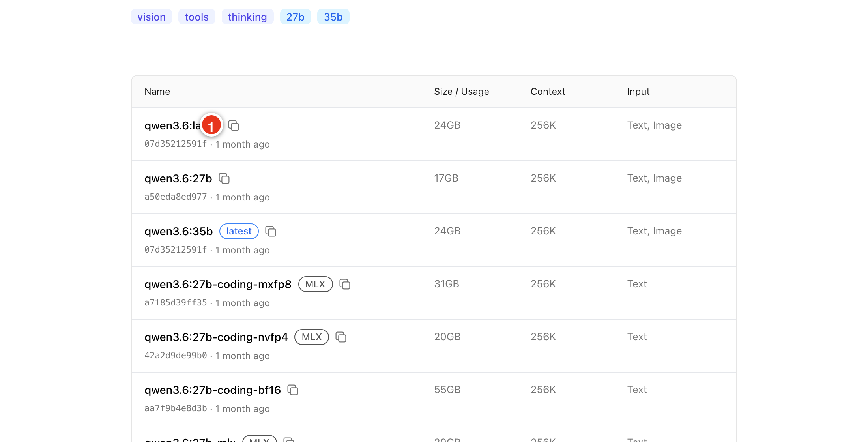Select the 31GB size value
Screen dimensions: 868x442
click(447, 284)
